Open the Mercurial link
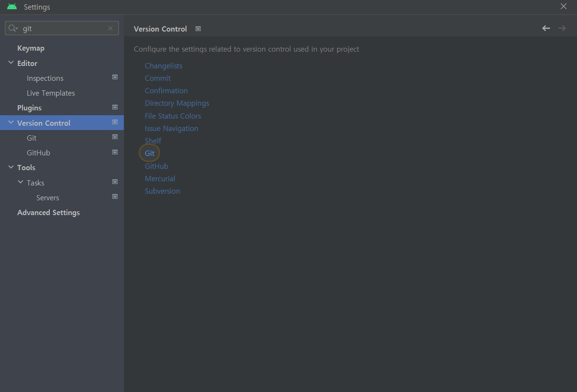Viewport: 577px width, 392px height. coord(160,178)
